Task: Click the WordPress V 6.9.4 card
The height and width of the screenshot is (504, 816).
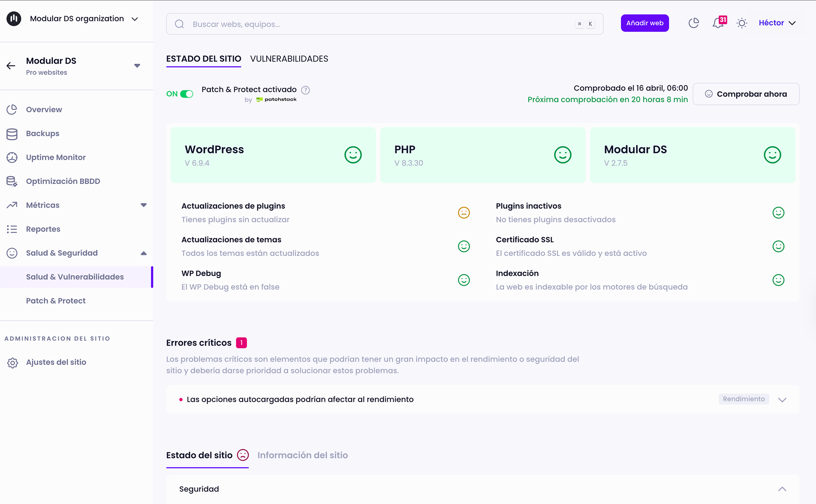Action: pos(273,155)
